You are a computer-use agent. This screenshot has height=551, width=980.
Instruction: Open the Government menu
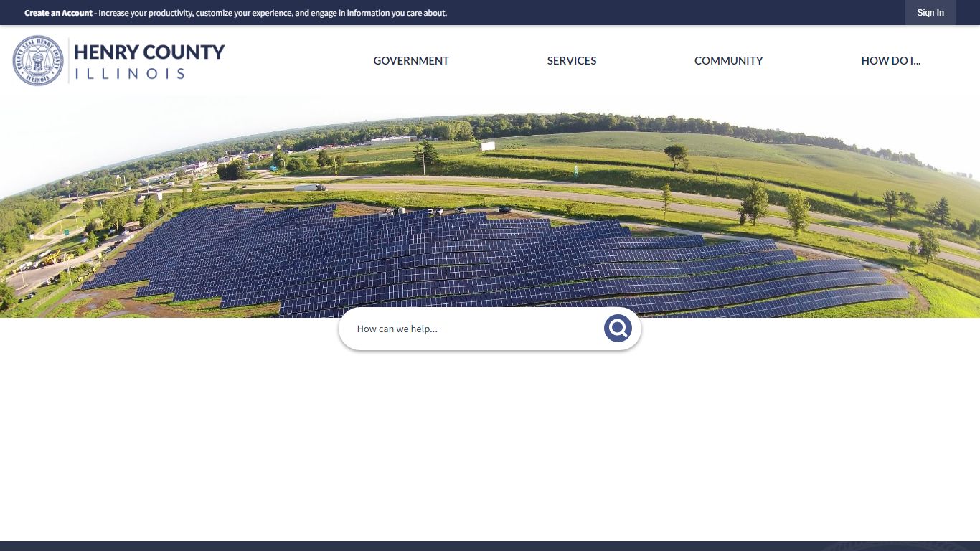[411, 61]
